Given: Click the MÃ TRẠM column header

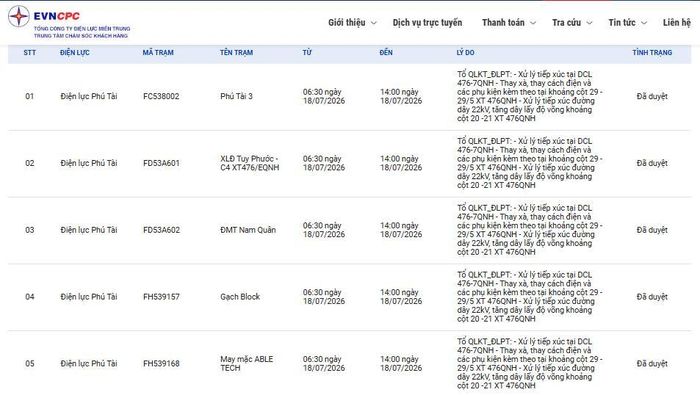Looking at the screenshot, I should [158, 53].
